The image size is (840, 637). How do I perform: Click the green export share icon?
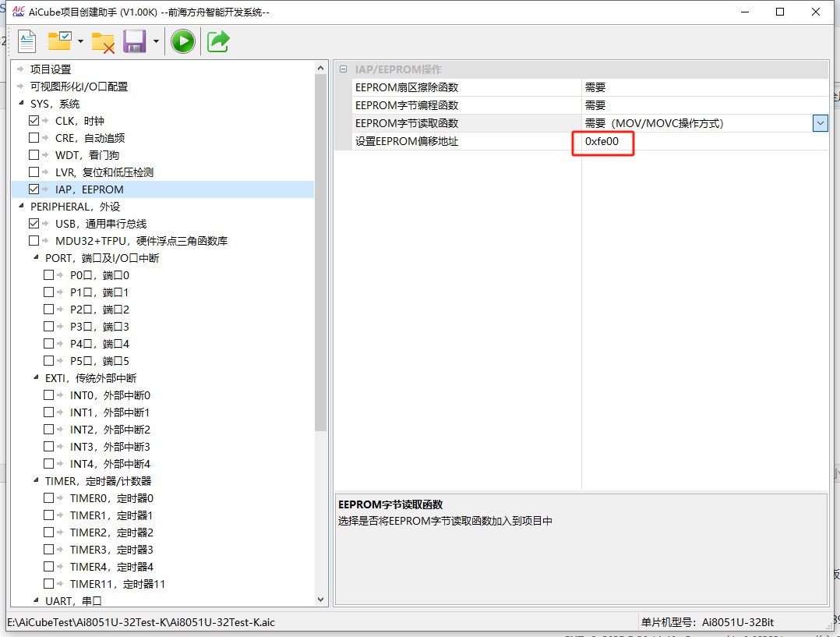pyautogui.click(x=218, y=41)
